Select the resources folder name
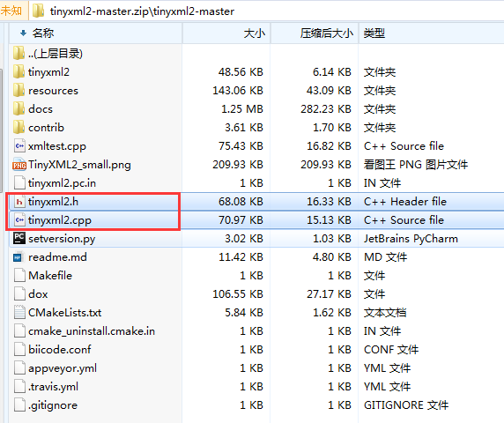504x423 pixels. pyautogui.click(x=53, y=91)
